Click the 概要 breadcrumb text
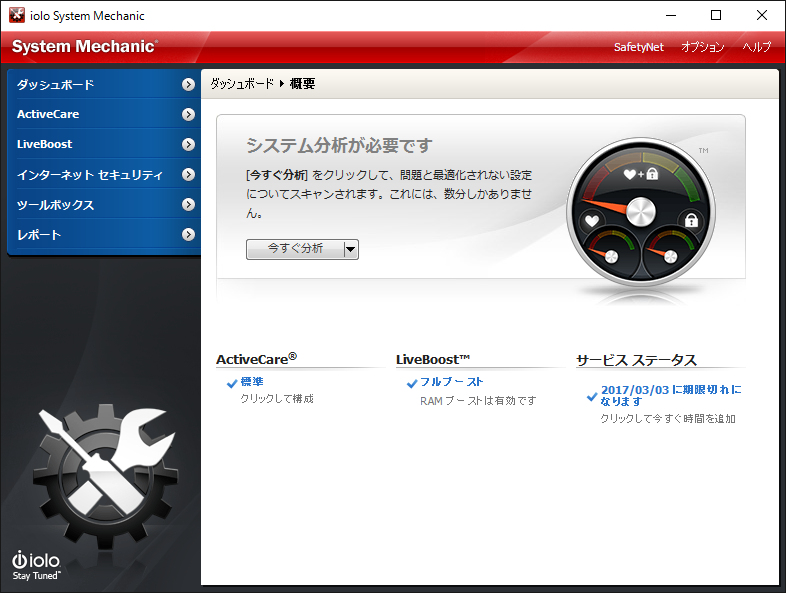Screen dimensions: 786x593 [302, 84]
